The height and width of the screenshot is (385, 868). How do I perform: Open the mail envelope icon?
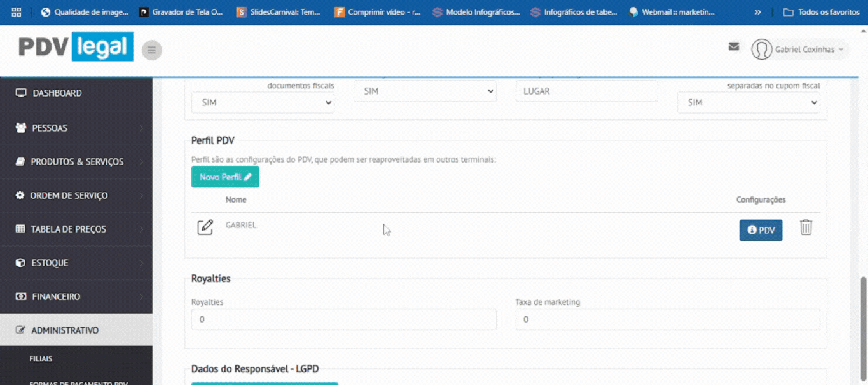(733, 46)
